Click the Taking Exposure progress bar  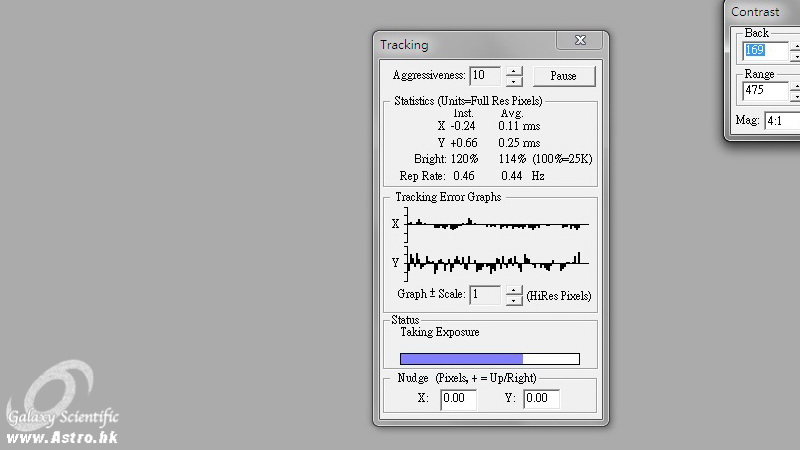(x=489, y=359)
